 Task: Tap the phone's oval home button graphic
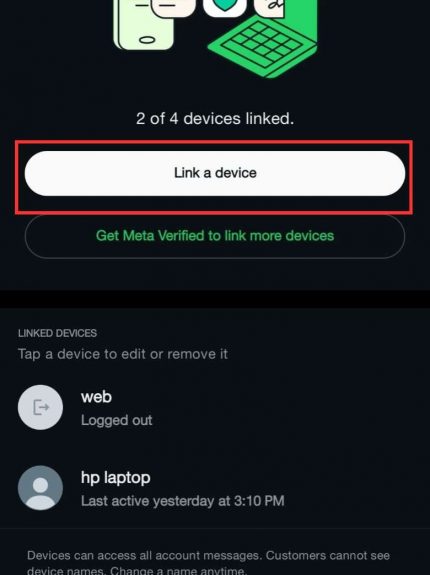(x=147, y=40)
